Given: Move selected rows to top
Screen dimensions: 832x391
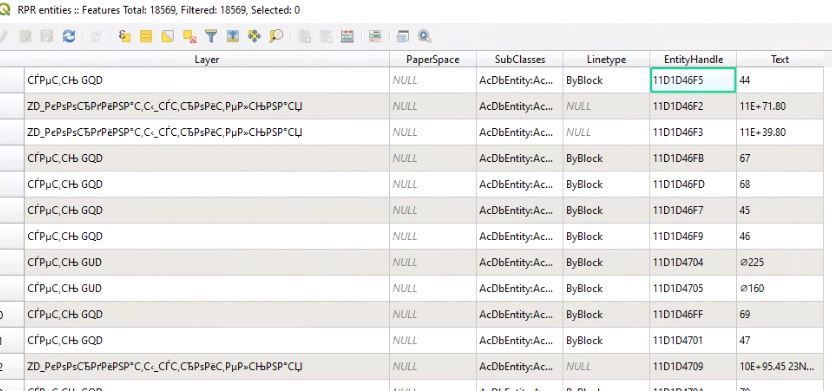Looking at the screenshot, I should point(232,36).
